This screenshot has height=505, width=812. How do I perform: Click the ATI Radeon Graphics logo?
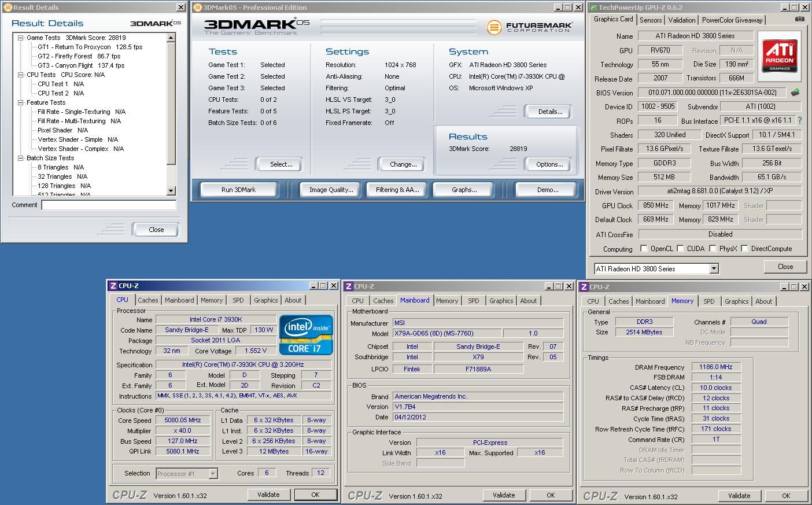point(780,56)
